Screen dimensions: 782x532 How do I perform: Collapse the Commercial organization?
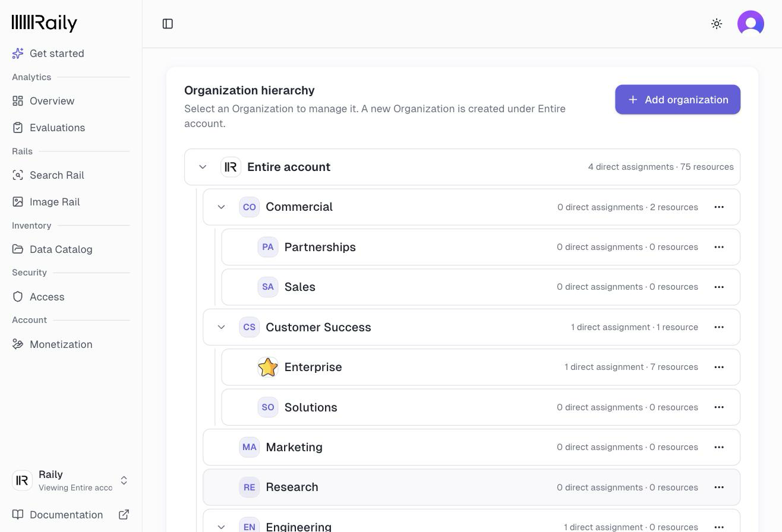pos(221,207)
